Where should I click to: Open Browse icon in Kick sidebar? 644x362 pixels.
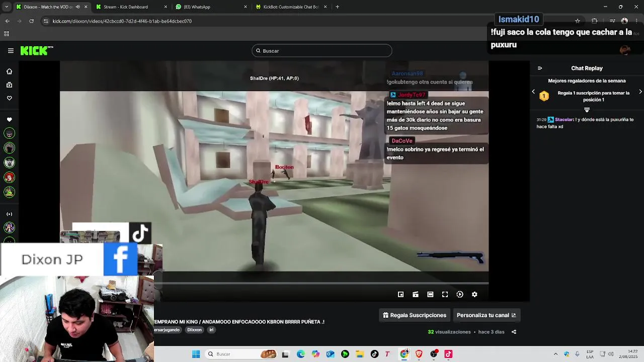9,85
